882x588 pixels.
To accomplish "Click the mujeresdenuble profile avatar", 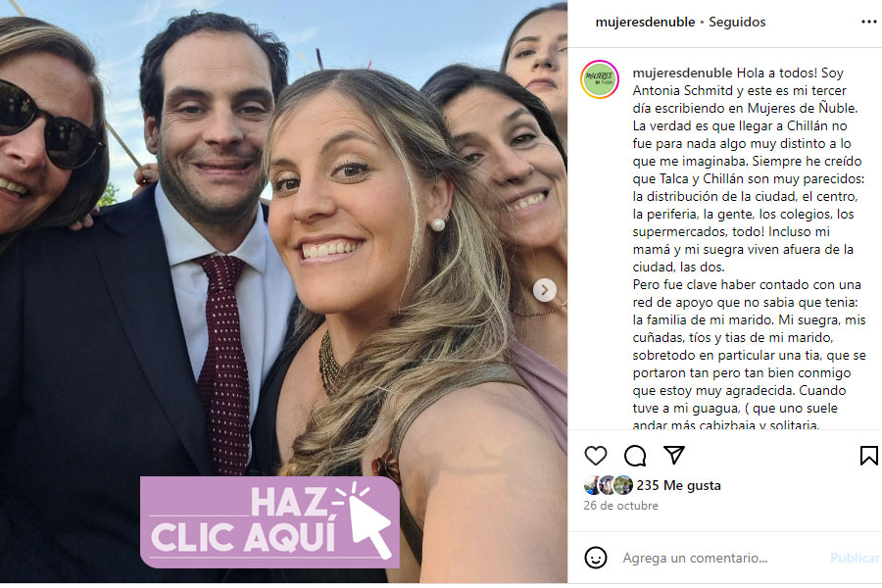I will click(x=600, y=79).
